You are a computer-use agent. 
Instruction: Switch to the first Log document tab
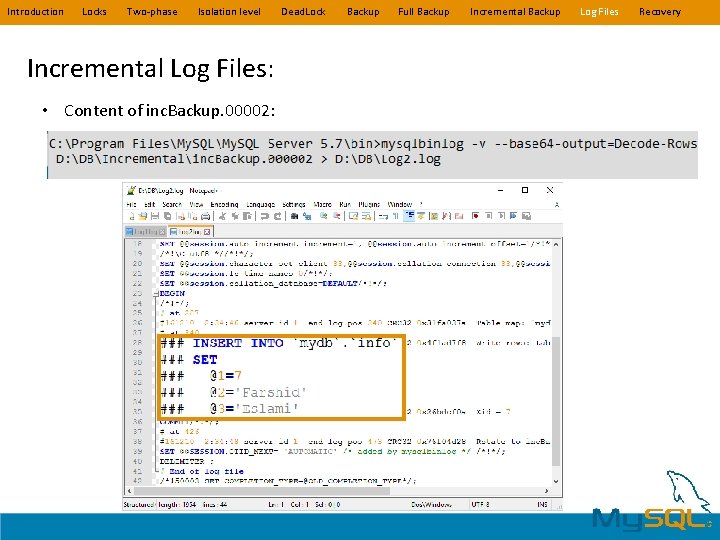point(145,231)
